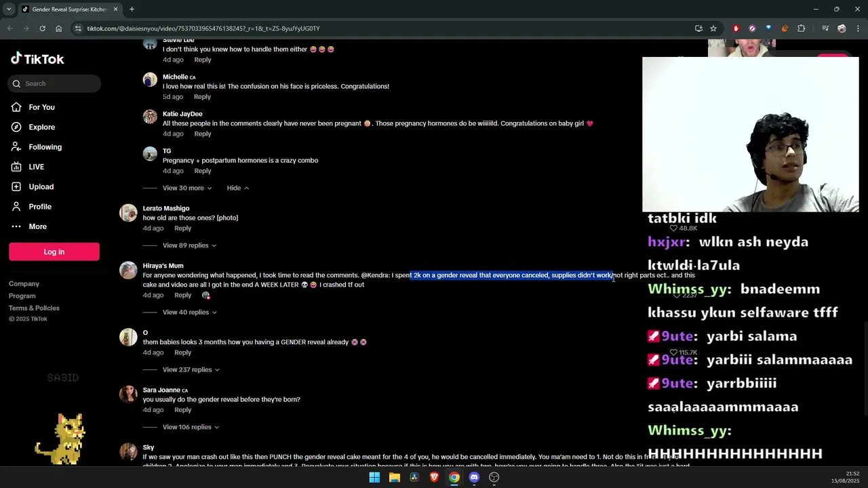This screenshot has width=868, height=488.
Task: Click Sky's avatar
Action: pyautogui.click(x=128, y=452)
